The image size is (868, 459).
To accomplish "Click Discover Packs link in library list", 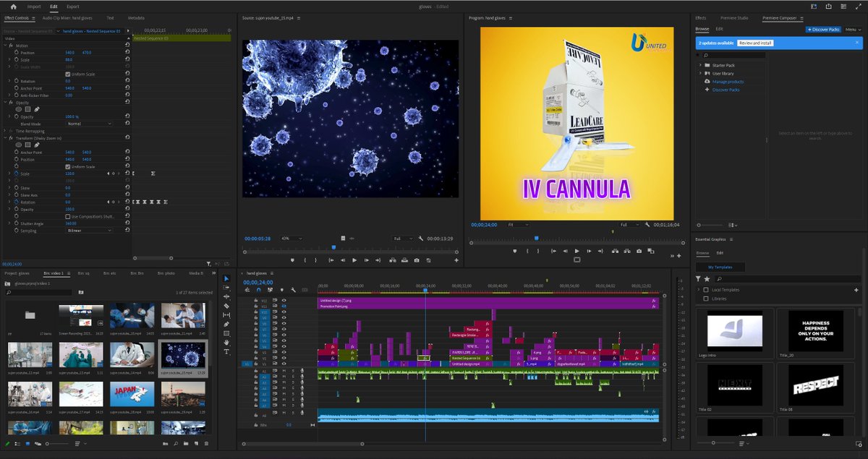I will 726,90.
